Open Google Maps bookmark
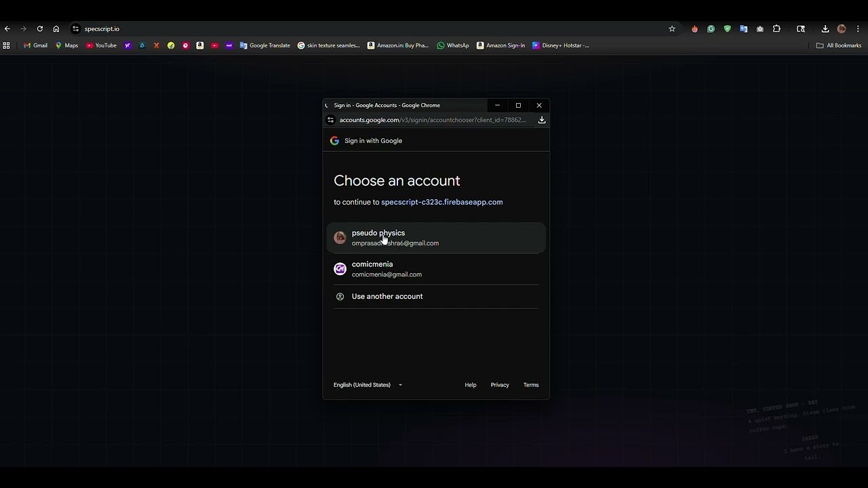 66,45
